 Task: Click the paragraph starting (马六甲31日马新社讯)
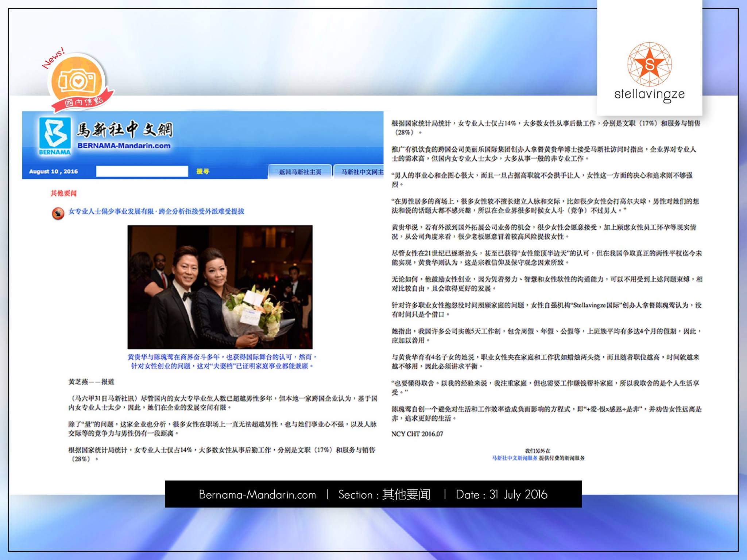point(222,403)
